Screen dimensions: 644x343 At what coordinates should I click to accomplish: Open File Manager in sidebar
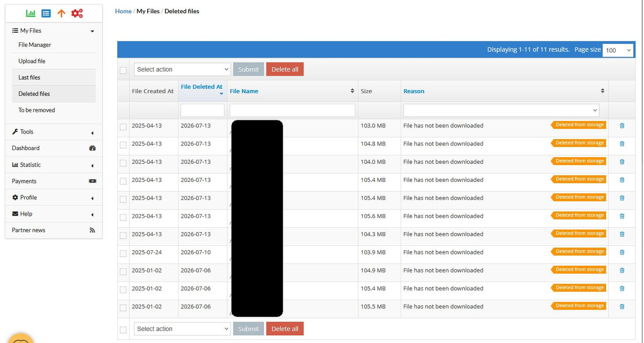coord(35,45)
